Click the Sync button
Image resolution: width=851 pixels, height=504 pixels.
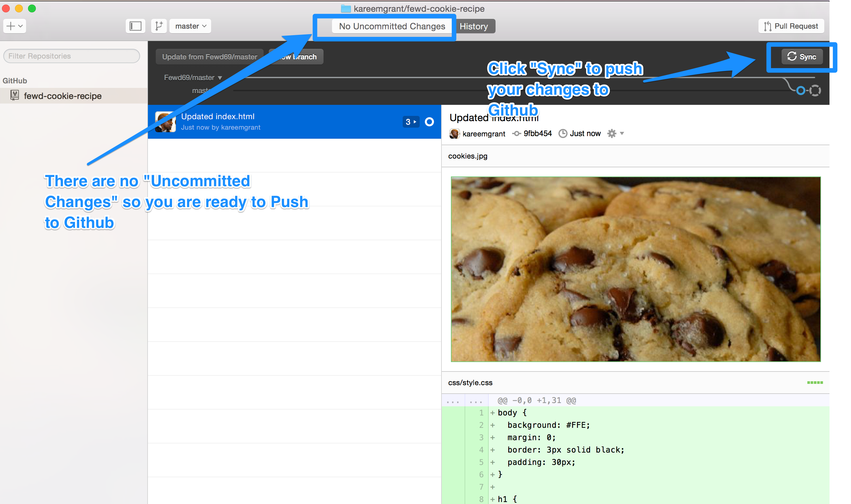[802, 56]
